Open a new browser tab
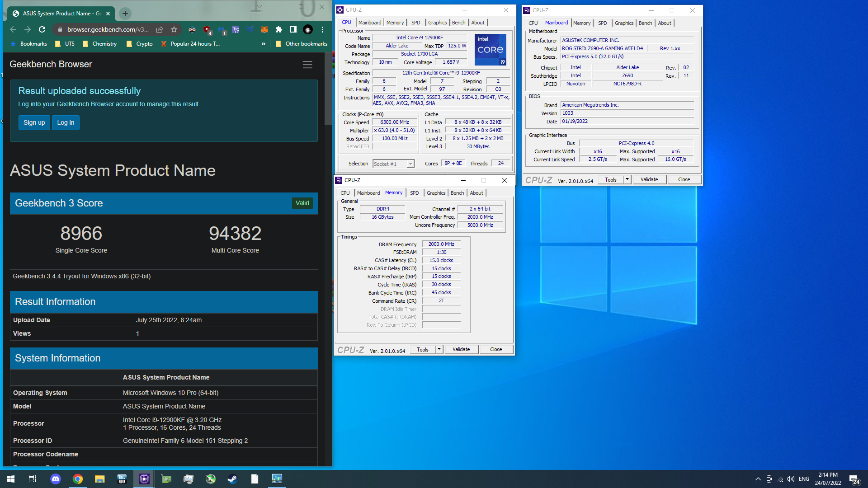The width and height of the screenshot is (868, 488). click(125, 14)
